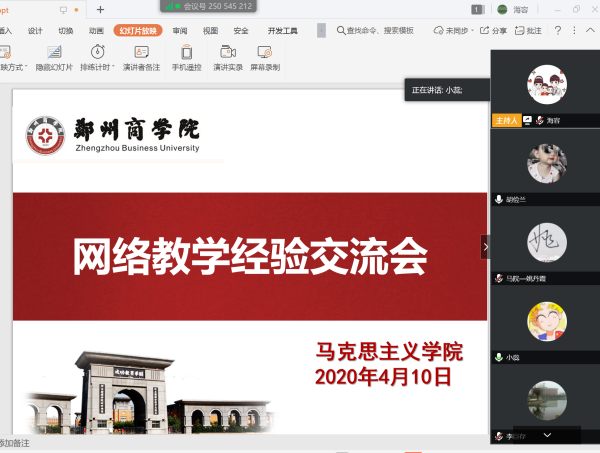The width and height of the screenshot is (600, 453).
Task: Click the 海容 user account button
Action: [x=512, y=9]
